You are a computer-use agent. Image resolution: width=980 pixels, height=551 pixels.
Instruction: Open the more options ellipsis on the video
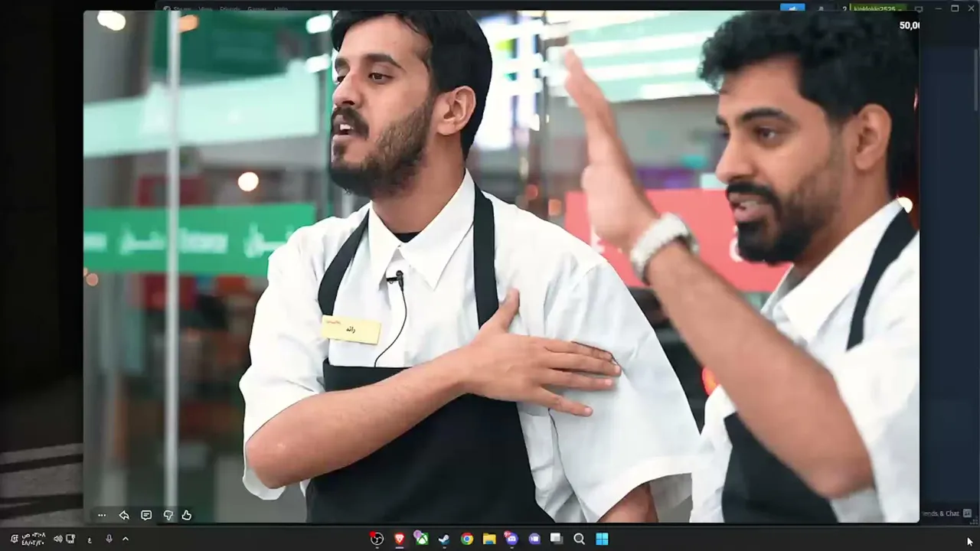click(x=102, y=515)
